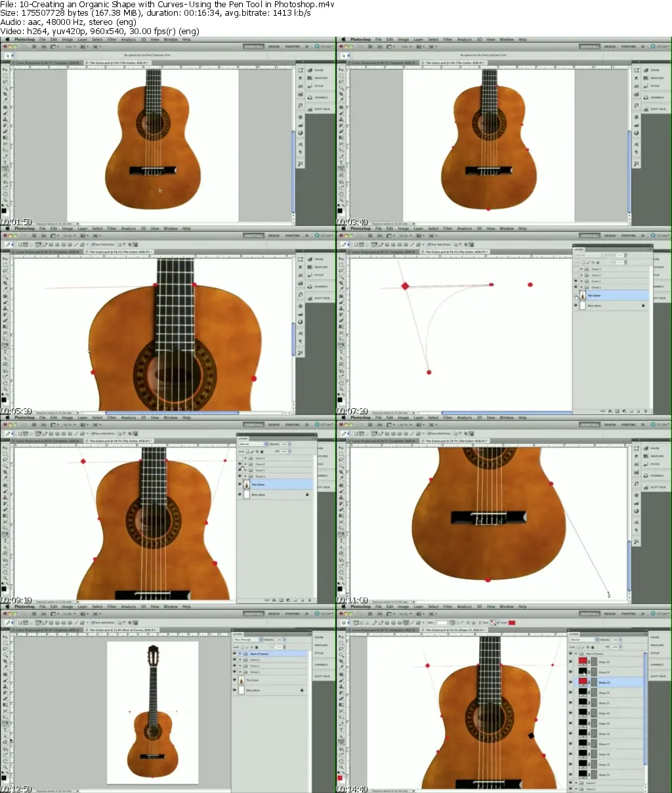Open the Character panel icon in 00:01:50 frame
This screenshot has width=672, height=793.
pos(301,144)
